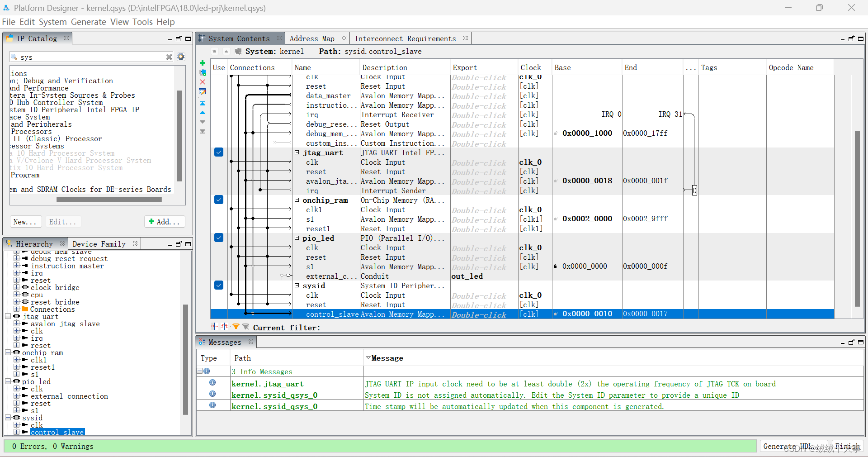Viewport: 868px width, 457px height.
Task: Collapse jtag uart node in Hierarchy tree
Action: (x=8, y=316)
